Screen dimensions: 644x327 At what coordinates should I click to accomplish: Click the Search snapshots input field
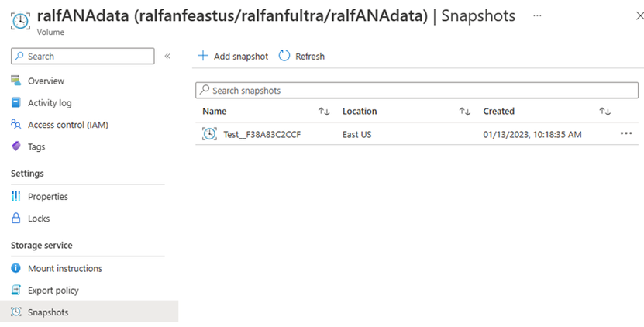coord(418,91)
